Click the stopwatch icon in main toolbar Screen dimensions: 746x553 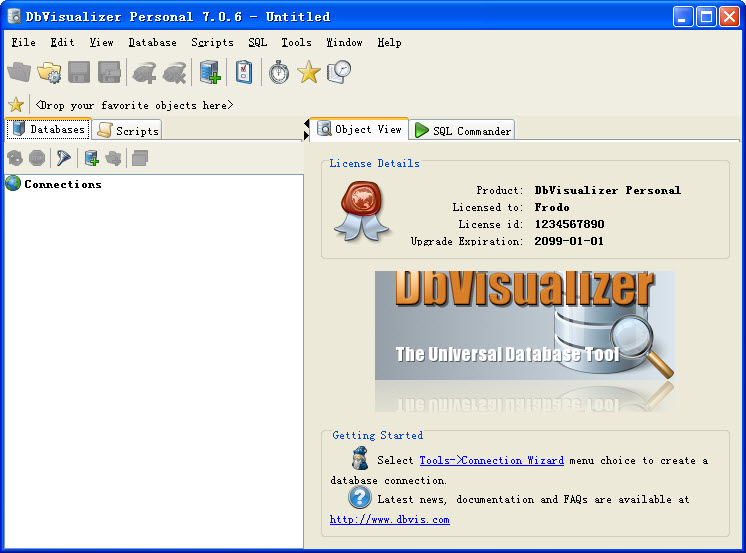pyautogui.click(x=278, y=72)
